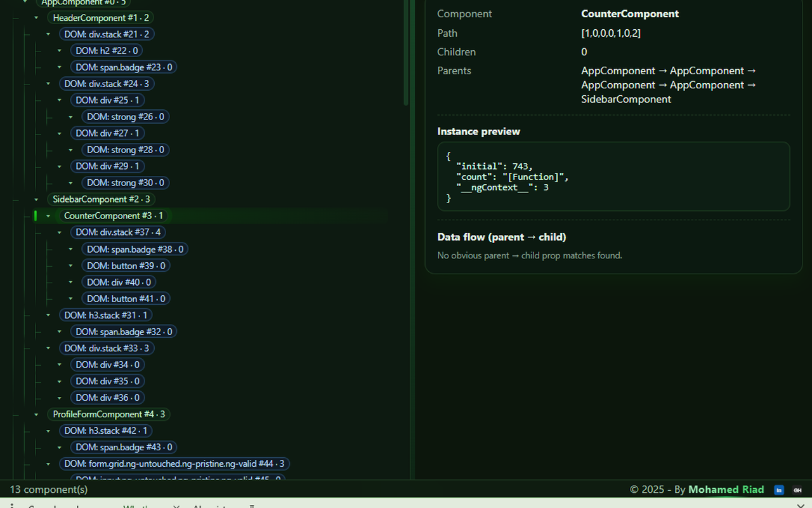This screenshot has width=812, height=508.
Task: Select DOM: div #36 node
Action: (x=107, y=398)
